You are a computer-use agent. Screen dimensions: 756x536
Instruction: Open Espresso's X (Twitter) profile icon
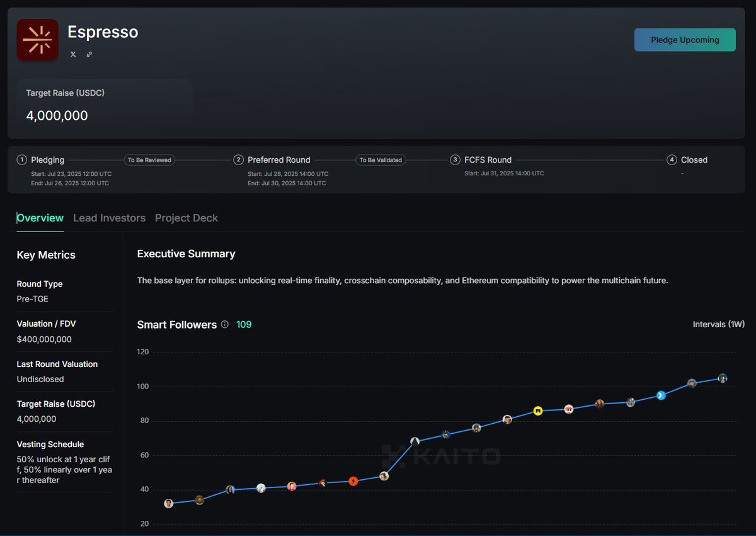point(73,54)
